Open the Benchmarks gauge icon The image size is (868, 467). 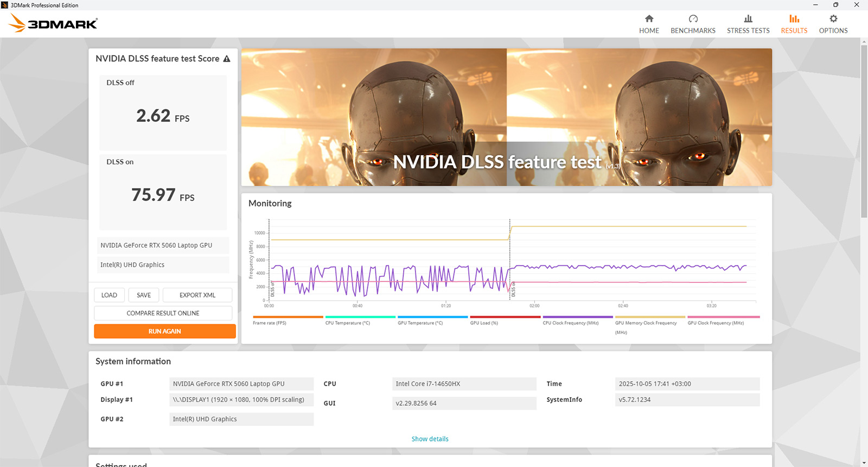pyautogui.click(x=693, y=19)
